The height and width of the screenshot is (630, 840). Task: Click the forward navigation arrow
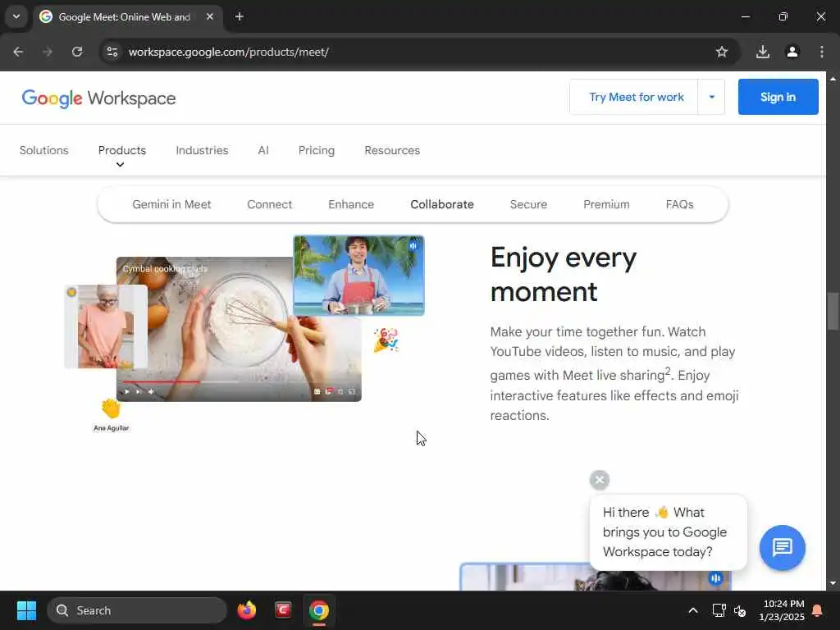click(x=48, y=52)
